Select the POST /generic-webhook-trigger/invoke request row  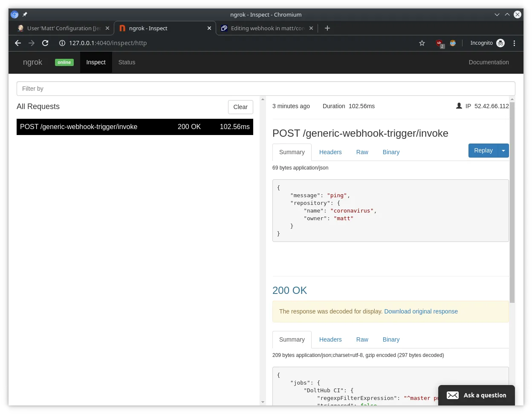(135, 127)
